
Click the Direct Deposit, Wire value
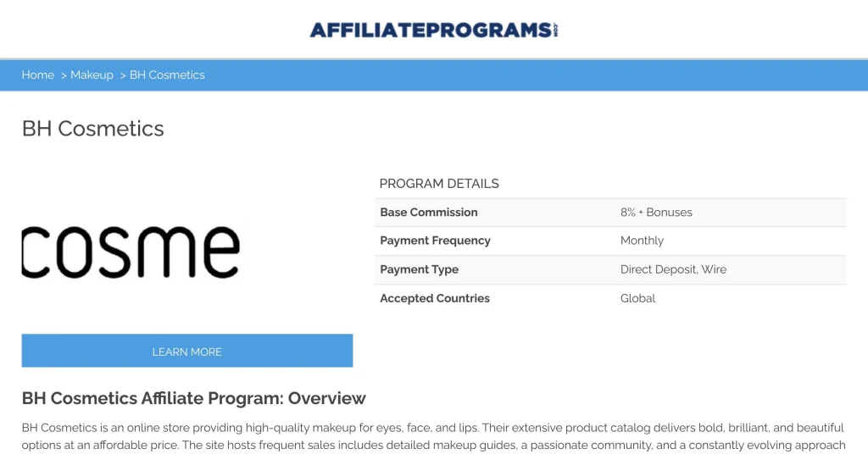point(673,269)
